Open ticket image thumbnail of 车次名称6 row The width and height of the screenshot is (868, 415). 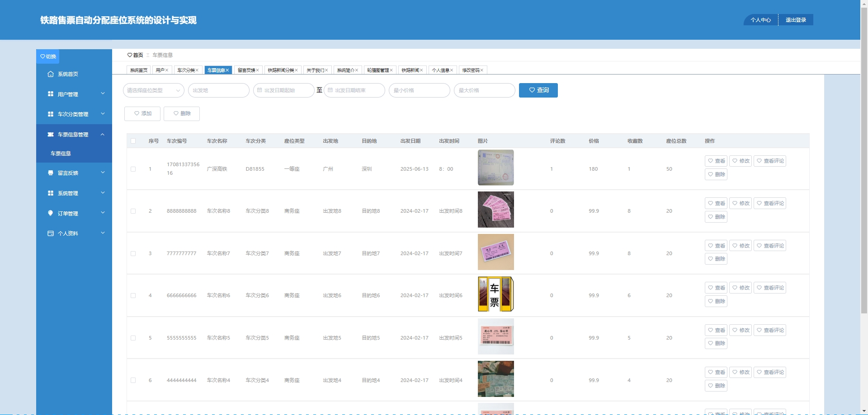click(x=496, y=294)
